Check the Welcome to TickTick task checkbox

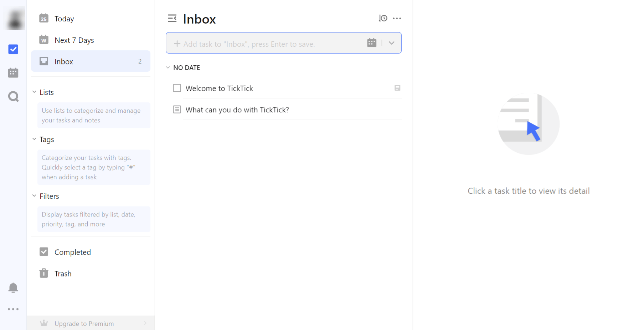[177, 88]
